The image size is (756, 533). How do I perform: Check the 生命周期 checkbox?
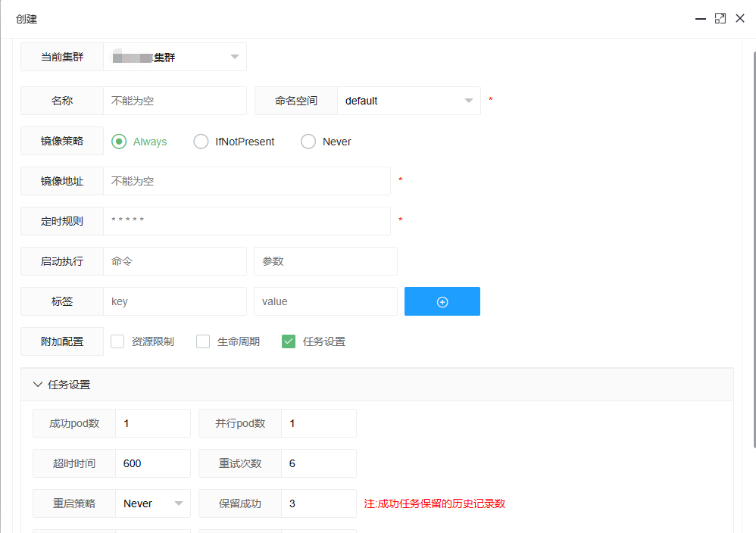pyautogui.click(x=203, y=341)
